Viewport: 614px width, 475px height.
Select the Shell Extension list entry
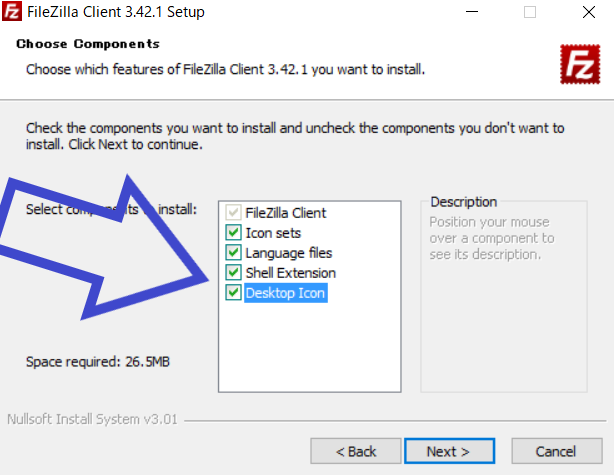tap(291, 273)
